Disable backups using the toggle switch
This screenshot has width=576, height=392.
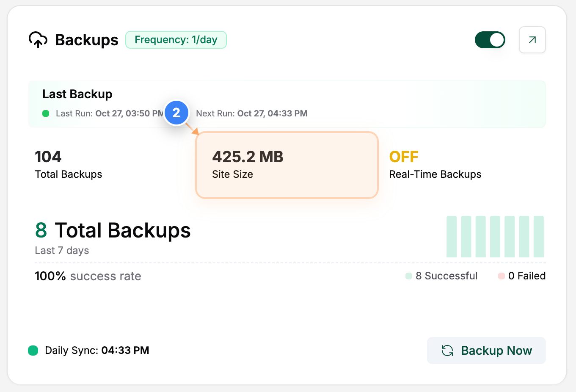point(490,39)
